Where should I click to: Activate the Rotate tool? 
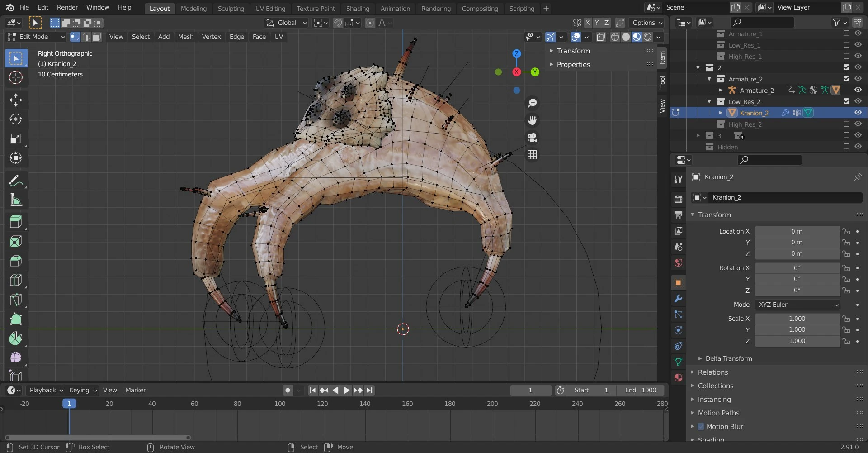coord(16,119)
